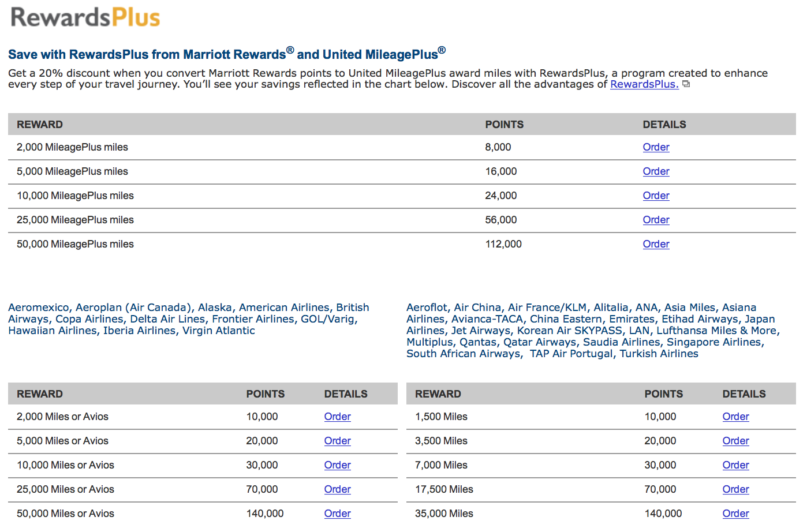The height and width of the screenshot is (532, 807).
Task: Click the '8,000' points value
Action: tap(498, 147)
